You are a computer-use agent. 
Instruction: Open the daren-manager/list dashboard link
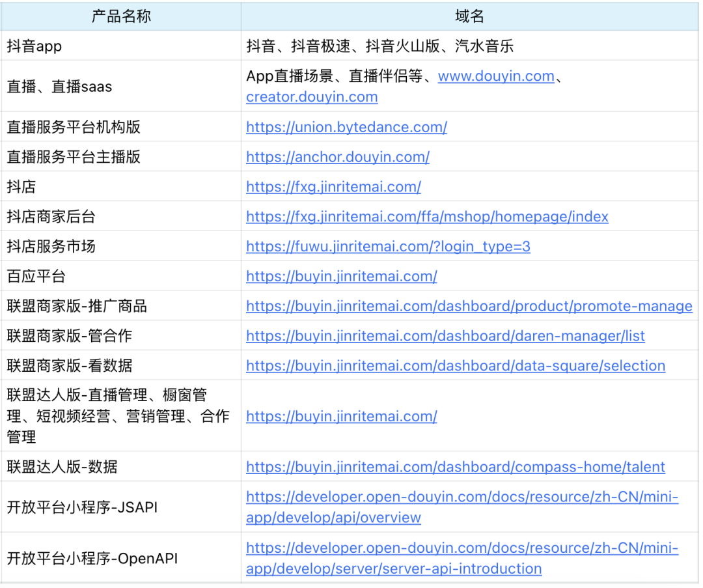pos(446,335)
